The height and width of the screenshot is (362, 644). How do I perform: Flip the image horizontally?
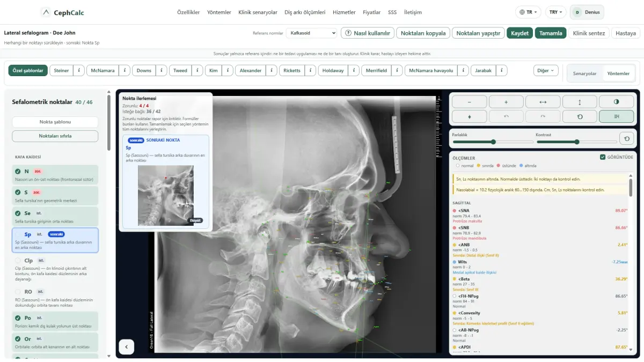coord(543,102)
